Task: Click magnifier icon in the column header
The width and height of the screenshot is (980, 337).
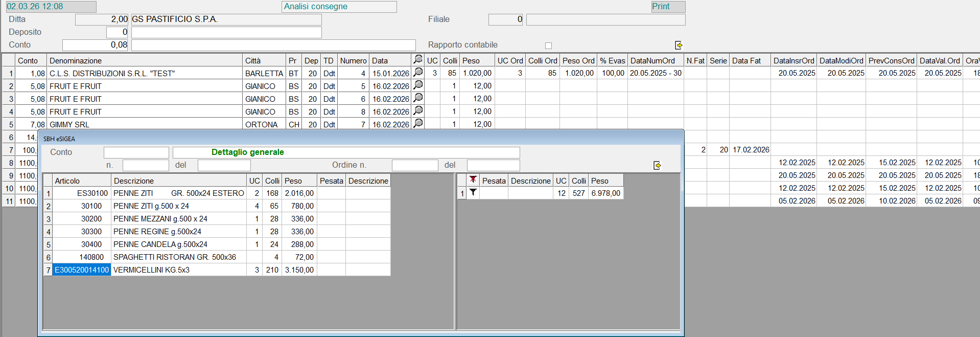Action: 418,60
